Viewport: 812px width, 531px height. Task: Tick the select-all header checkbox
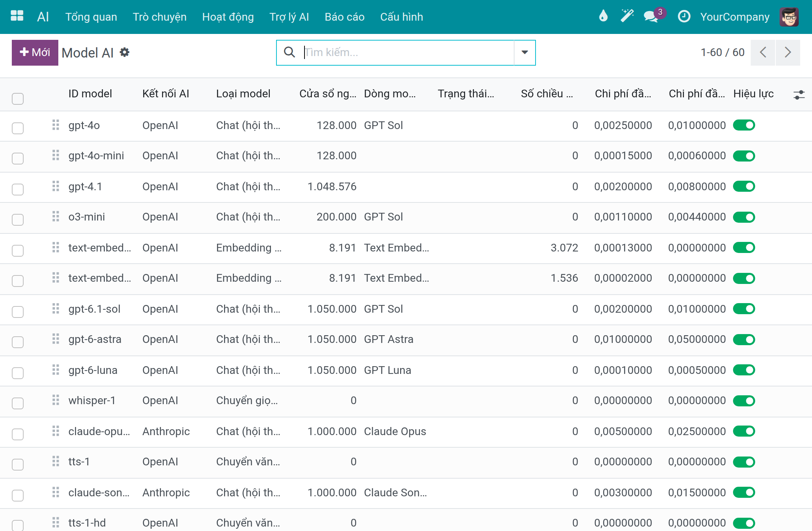(x=18, y=98)
